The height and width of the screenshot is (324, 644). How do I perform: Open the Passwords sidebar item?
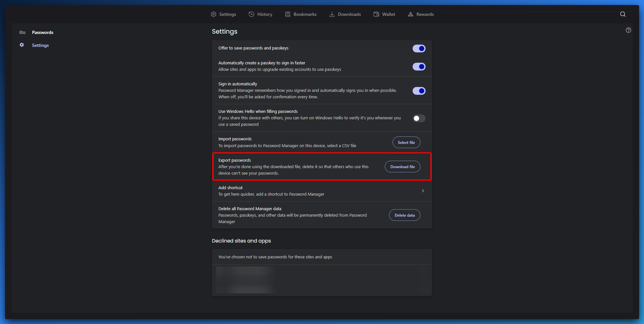(x=42, y=32)
